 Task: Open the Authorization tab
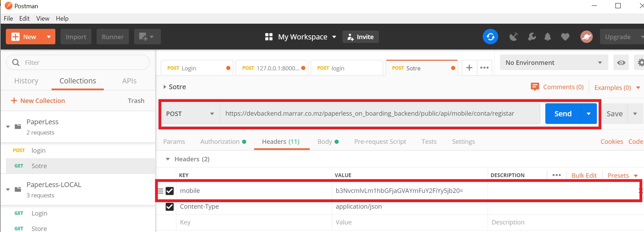[223, 141]
